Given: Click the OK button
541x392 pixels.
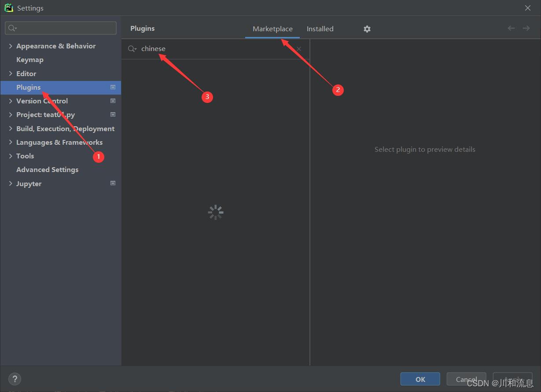Looking at the screenshot, I should [420, 379].
